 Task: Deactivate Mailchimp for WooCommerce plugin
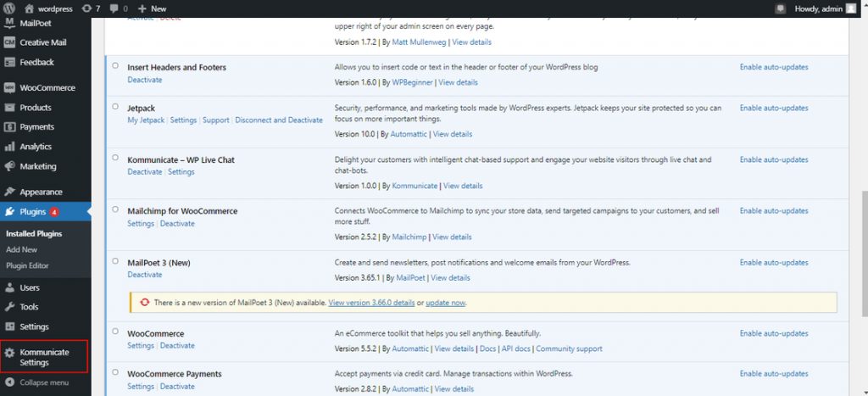178,224
